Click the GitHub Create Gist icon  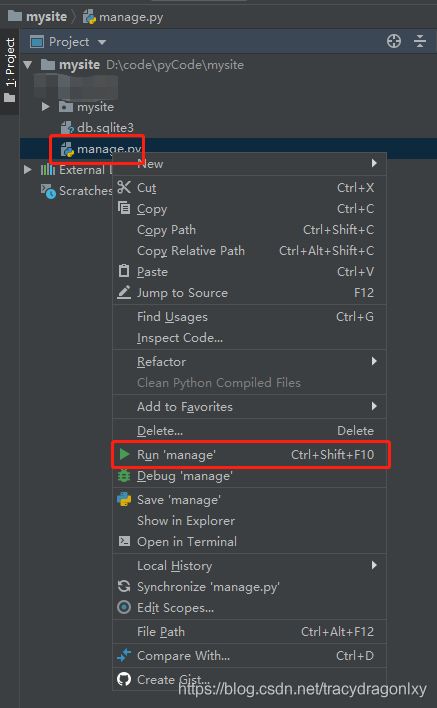(x=124, y=679)
